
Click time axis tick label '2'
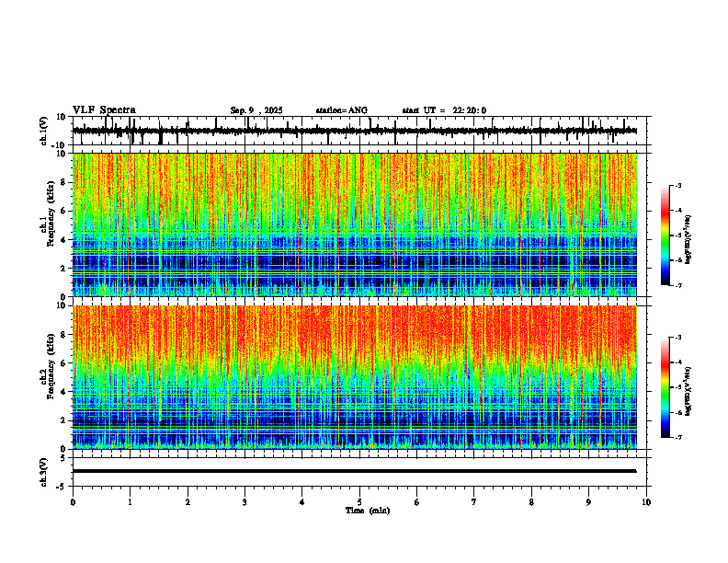point(188,502)
